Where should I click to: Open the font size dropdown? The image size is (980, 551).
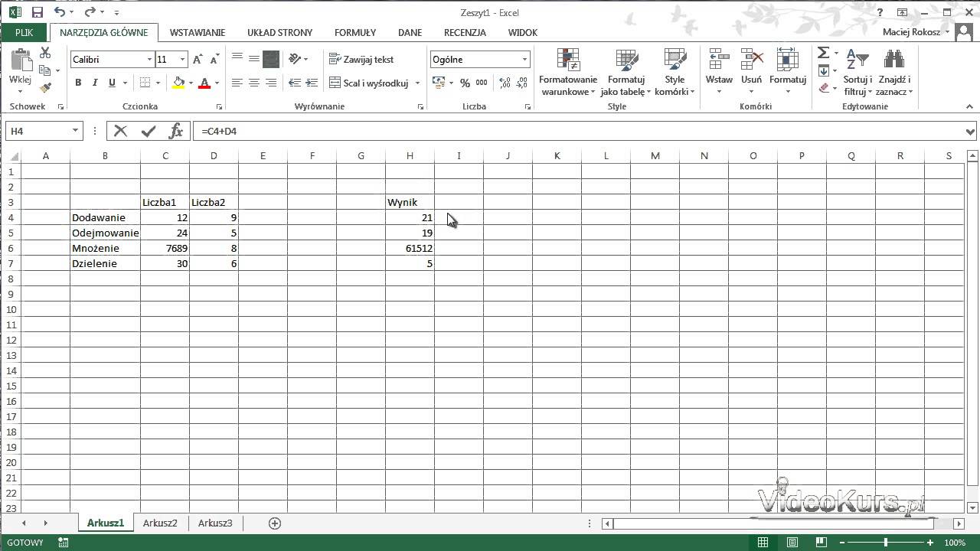[182, 59]
